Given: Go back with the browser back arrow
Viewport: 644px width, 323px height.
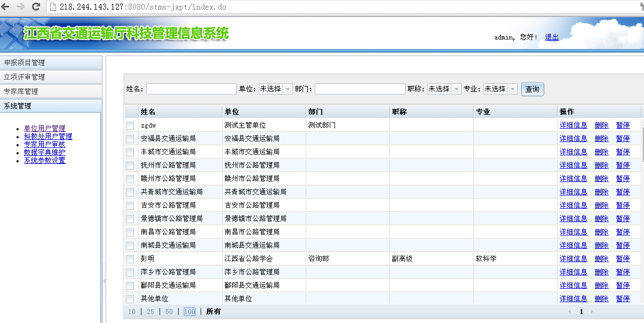Looking at the screenshot, I should pyautogui.click(x=5, y=7).
